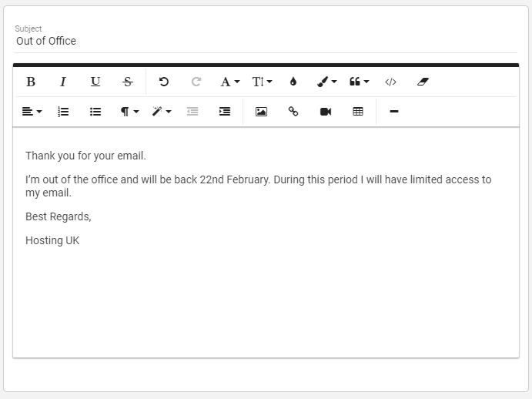Toggle underline formatting
Screen dimensions: 532x399
[x=95, y=82]
